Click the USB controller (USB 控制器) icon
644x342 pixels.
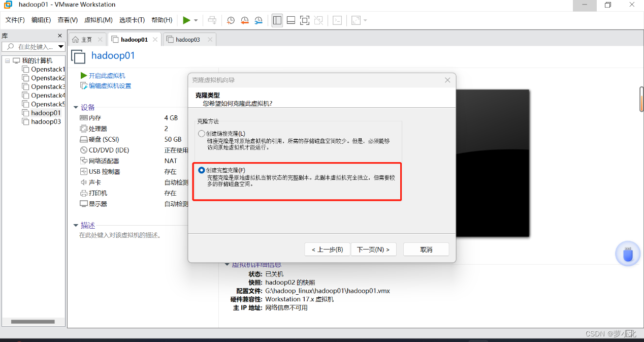(x=84, y=171)
